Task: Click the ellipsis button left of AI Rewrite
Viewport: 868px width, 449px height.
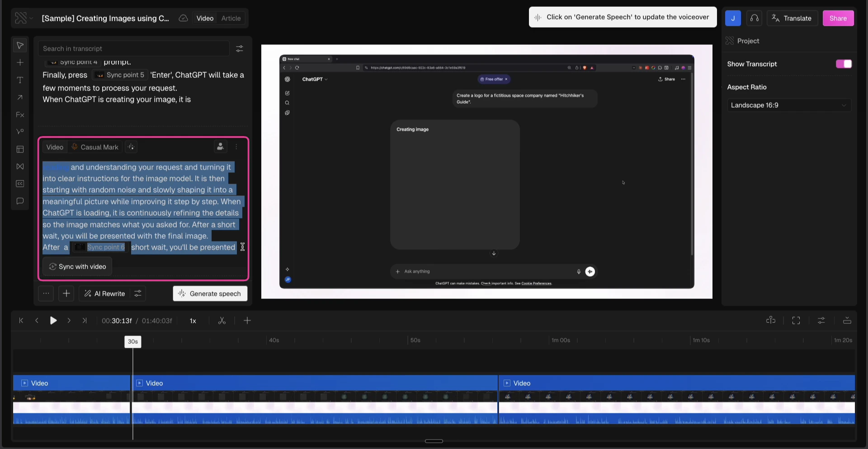Action: [x=46, y=293]
